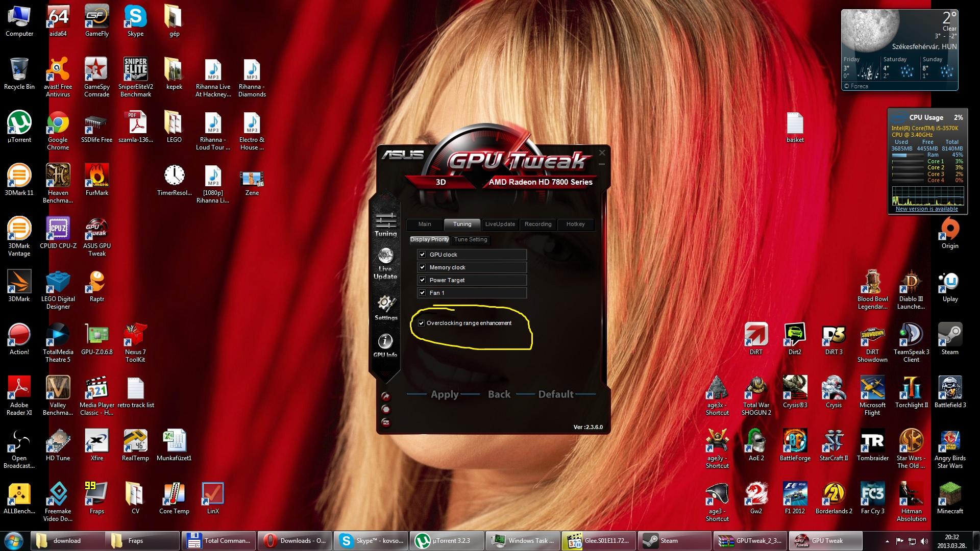Screen dimensions: 980x551
Task: Open the basket text file icon
Action: pos(795,128)
